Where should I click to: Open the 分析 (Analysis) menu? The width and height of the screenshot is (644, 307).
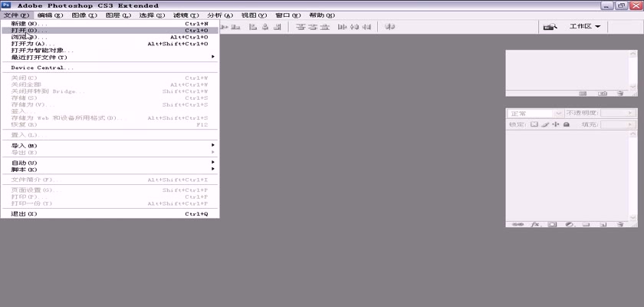tap(220, 15)
